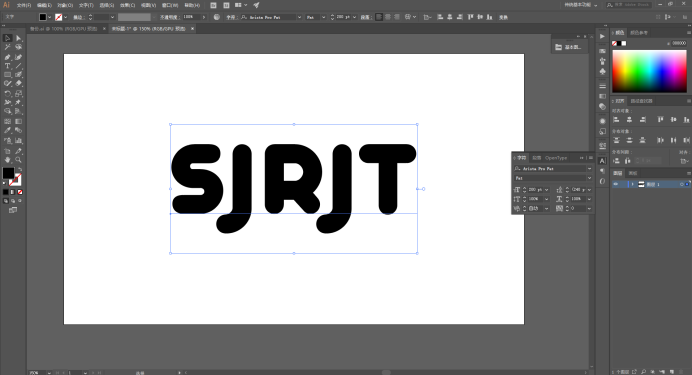Viewport: 692px width, 375px height.
Task: Click layer 1 target circle
Action: (681, 184)
